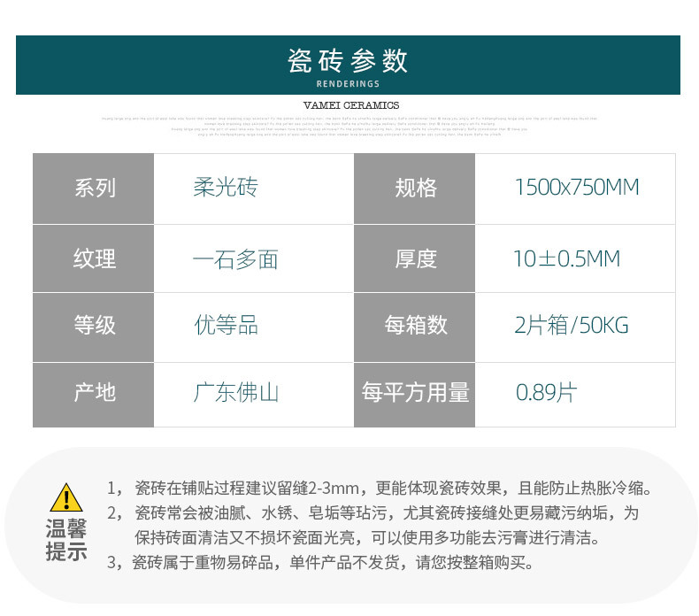Click the 0.89片 usage value
The width and height of the screenshot is (699, 616).
click(x=546, y=393)
